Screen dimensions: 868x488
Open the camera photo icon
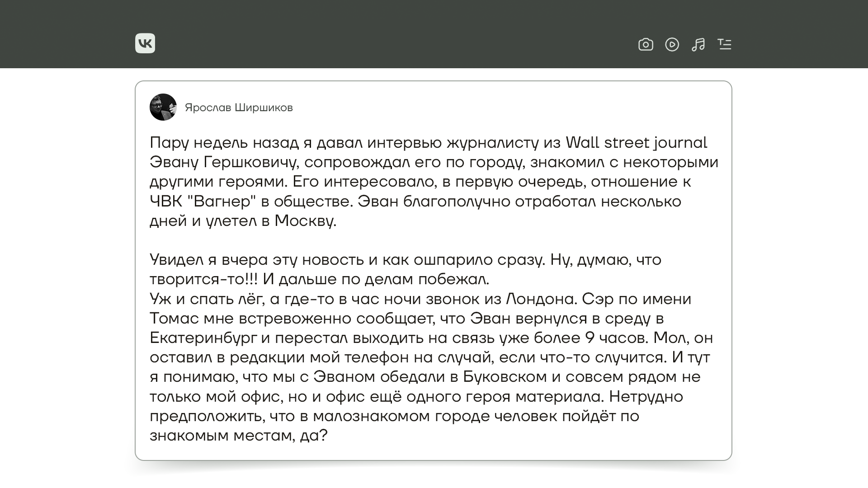(646, 44)
